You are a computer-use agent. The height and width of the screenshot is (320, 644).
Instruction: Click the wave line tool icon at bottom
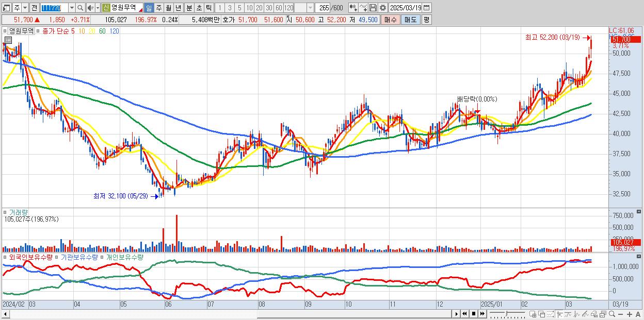click(577, 314)
